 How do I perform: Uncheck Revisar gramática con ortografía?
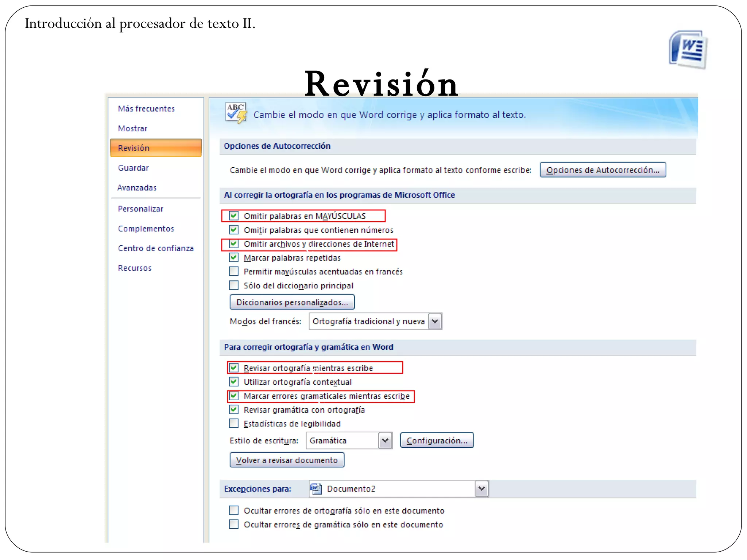pos(234,409)
